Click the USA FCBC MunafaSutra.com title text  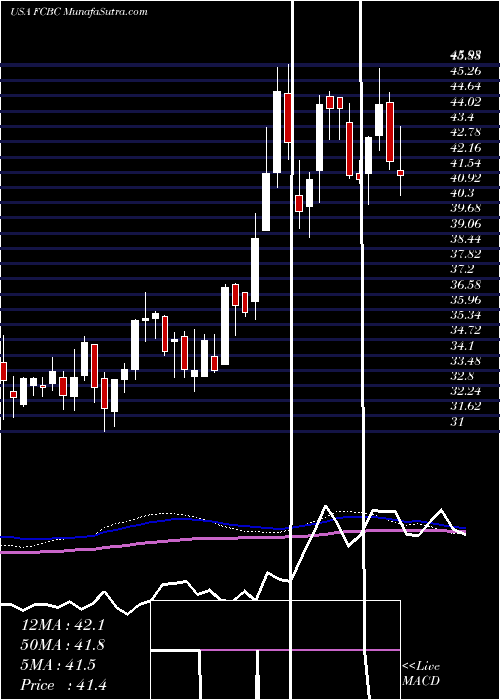point(79,12)
